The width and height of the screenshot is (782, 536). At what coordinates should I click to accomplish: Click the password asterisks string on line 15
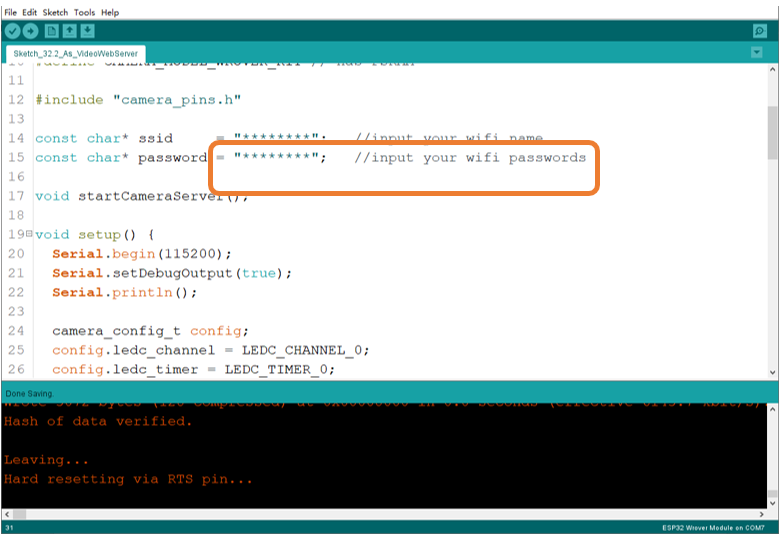pyautogui.click(x=276, y=157)
